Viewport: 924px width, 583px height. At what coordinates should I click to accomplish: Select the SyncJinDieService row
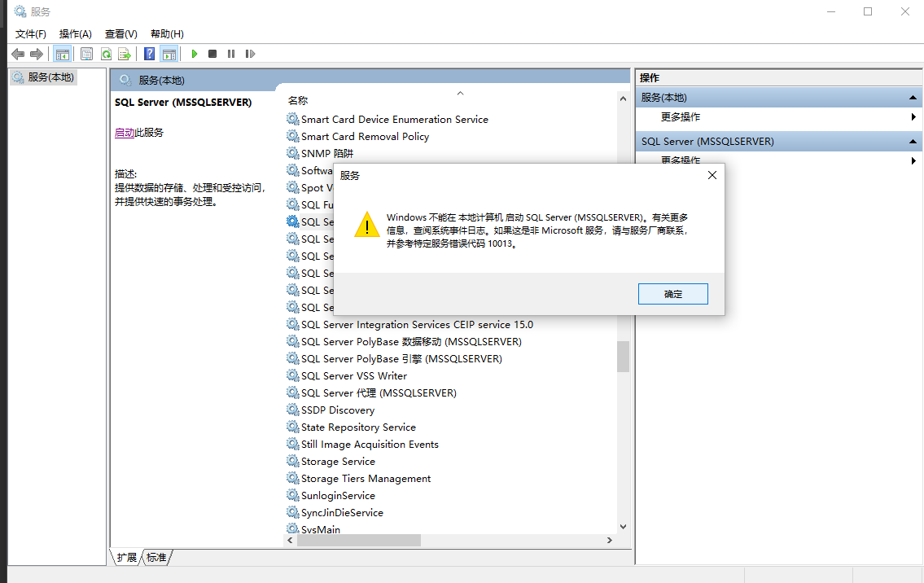tap(335, 512)
